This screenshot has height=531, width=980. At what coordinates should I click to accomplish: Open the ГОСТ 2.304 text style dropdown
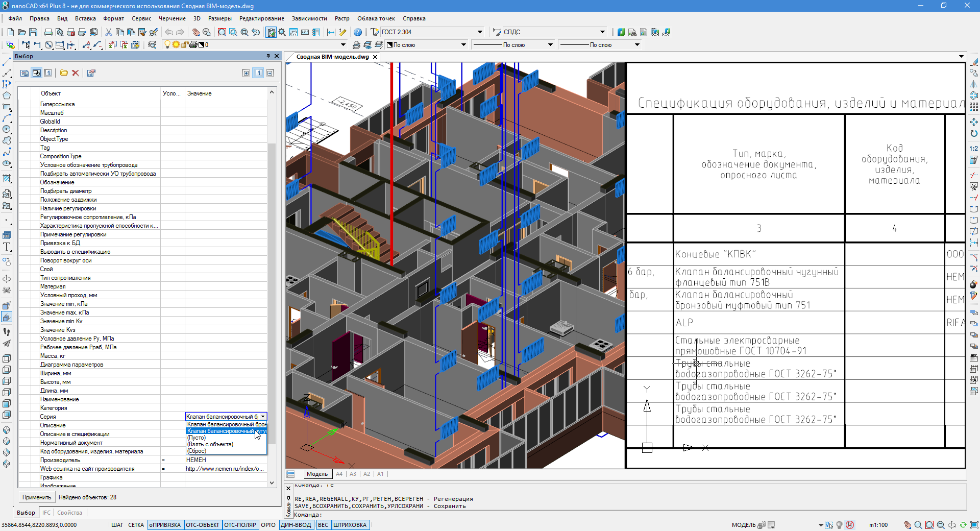point(479,32)
